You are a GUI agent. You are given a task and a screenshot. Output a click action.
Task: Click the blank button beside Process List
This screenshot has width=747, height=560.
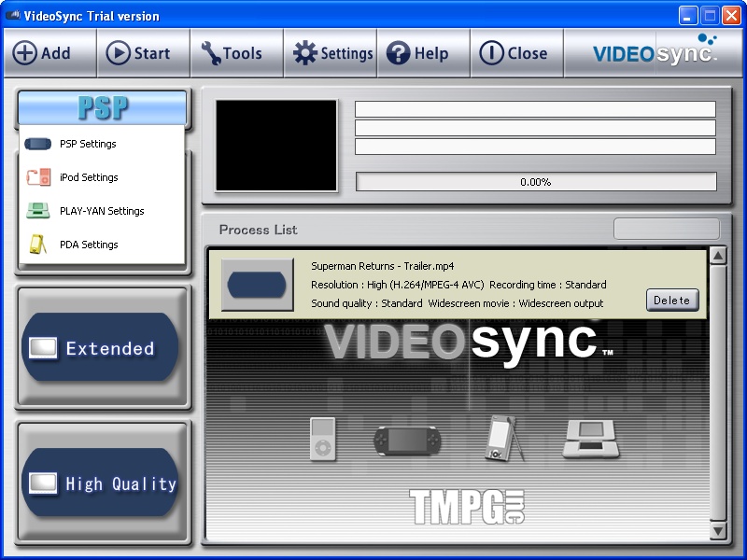pos(667,229)
